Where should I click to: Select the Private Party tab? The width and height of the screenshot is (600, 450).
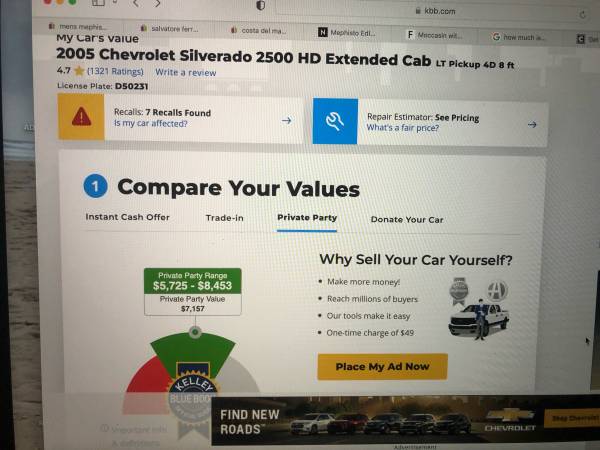click(307, 218)
